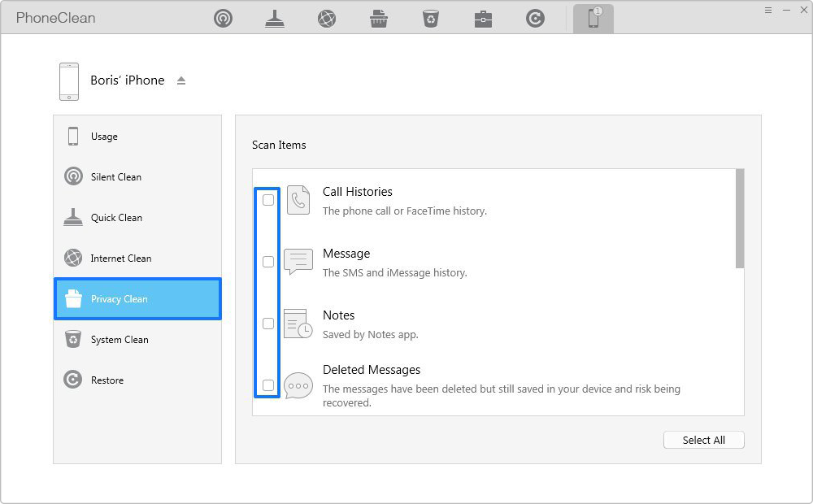Image resolution: width=813 pixels, height=504 pixels.
Task: Select Internet Clean globe icon in toolbar
Action: [327, 18]
